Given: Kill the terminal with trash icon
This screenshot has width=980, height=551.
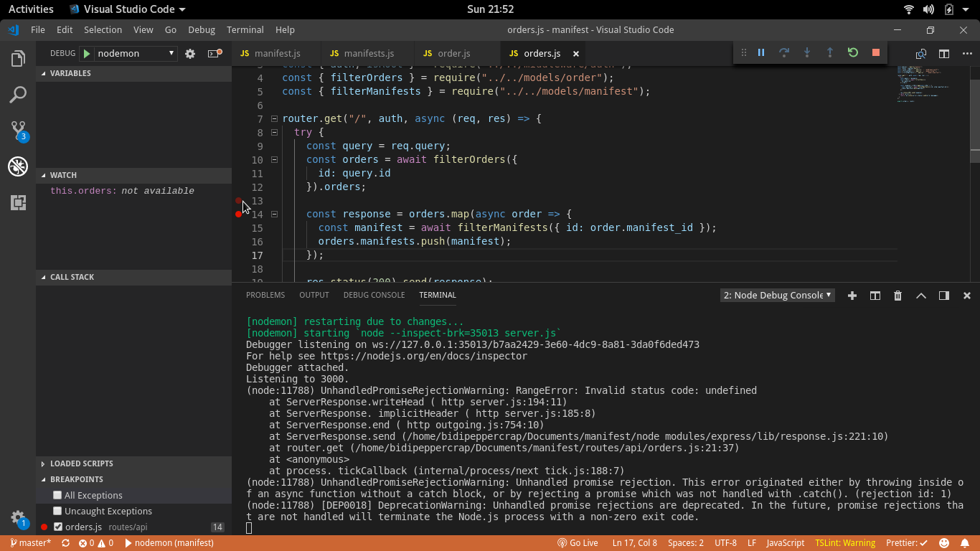Looking at the screenshot, I should [897, 296].
